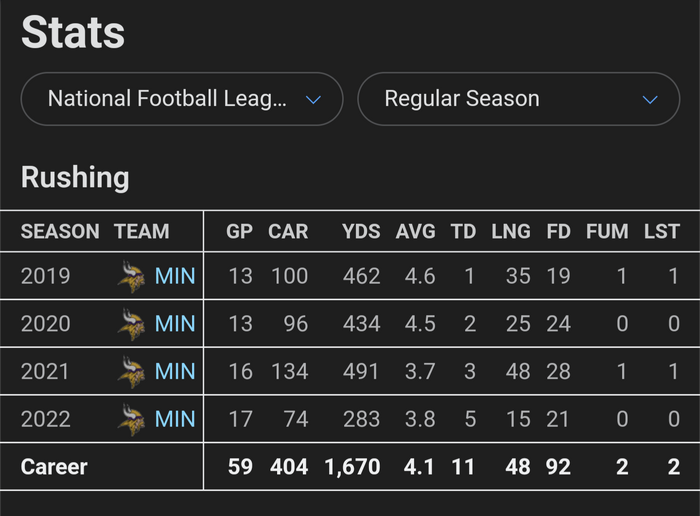This screenshot has width=700, height=516.
Task: Click the YDS column header
Action: (361, 231)
